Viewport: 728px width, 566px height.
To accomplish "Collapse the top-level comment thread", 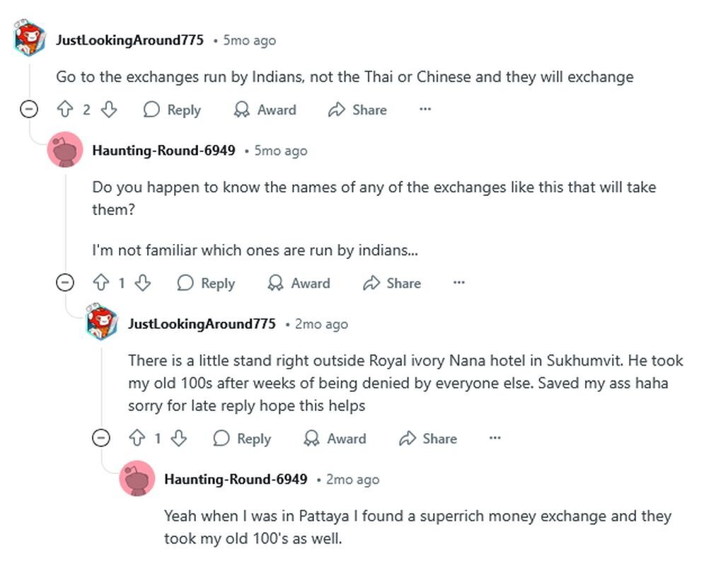I will [x=29, y=110].
